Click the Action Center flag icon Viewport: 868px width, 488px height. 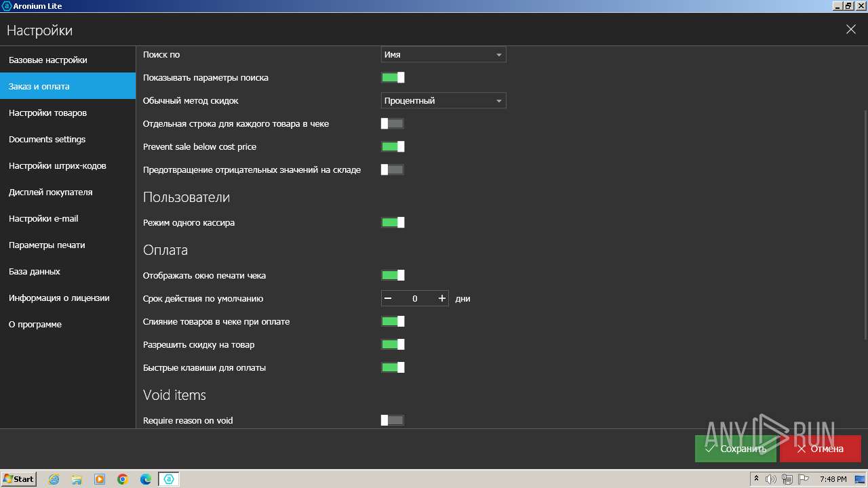pyautogui.click(x=804, y=479)
